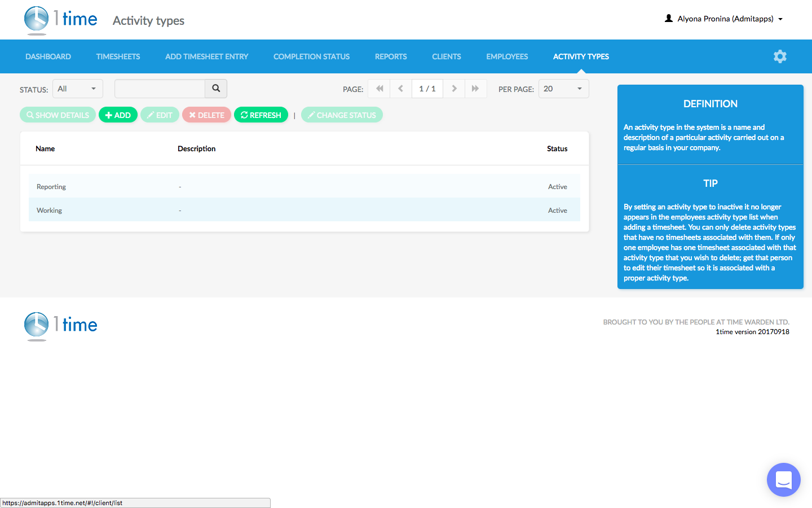The height and width of the screenshot is (508, 812).
Task: Go to next page arrow
Action: (x=454, y=89)
